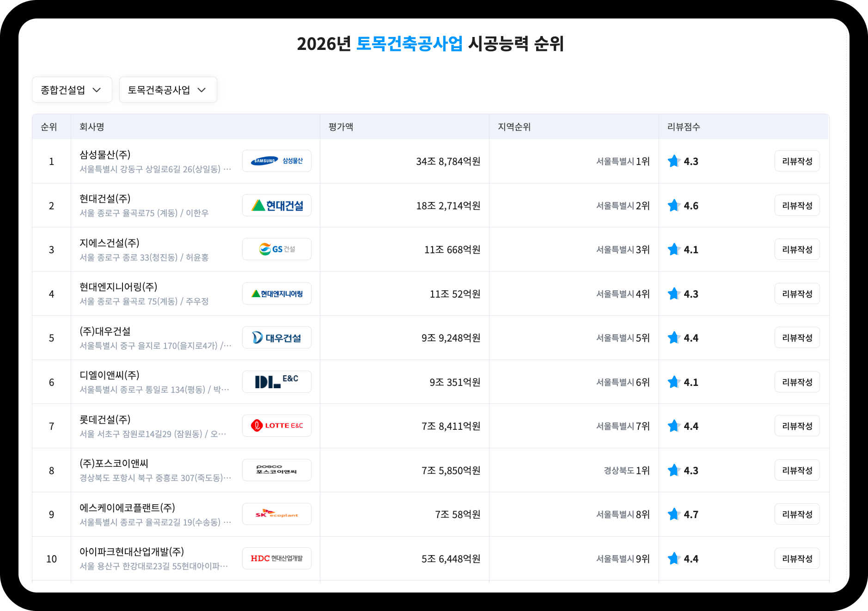
Task: Open the 롯데건설(주) company name
Action: pos(105,419)
